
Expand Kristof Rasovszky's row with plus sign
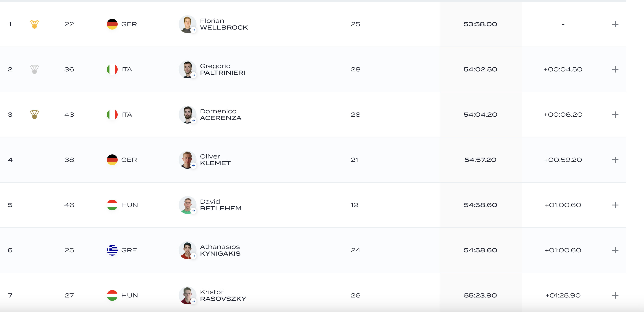click(x=615, y=295)
